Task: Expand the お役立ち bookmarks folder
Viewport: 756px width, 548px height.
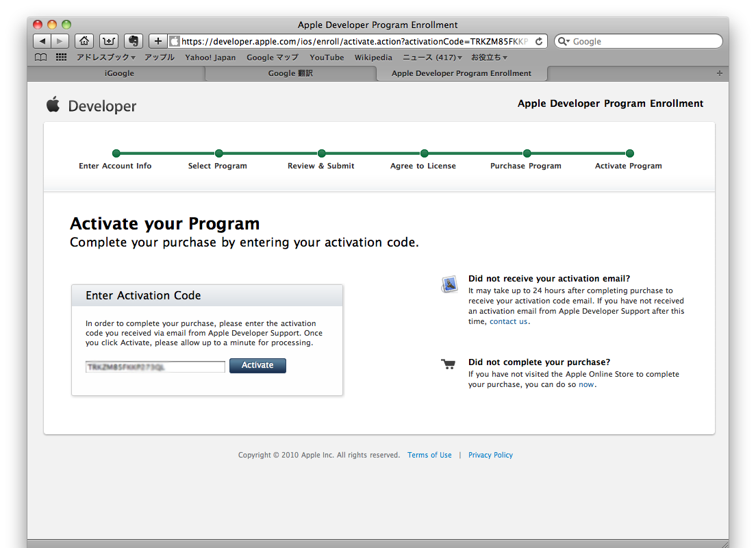Action: 489,58
